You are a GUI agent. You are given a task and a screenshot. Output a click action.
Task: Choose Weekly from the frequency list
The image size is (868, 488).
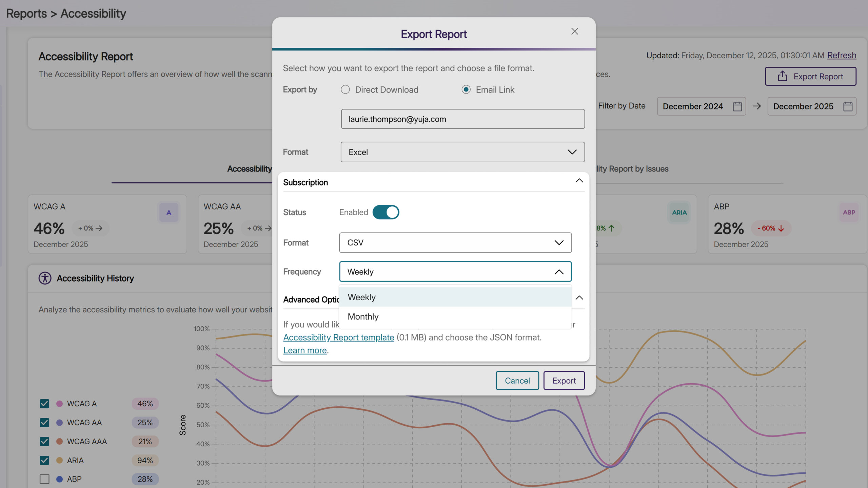click(x=362, y=297)
